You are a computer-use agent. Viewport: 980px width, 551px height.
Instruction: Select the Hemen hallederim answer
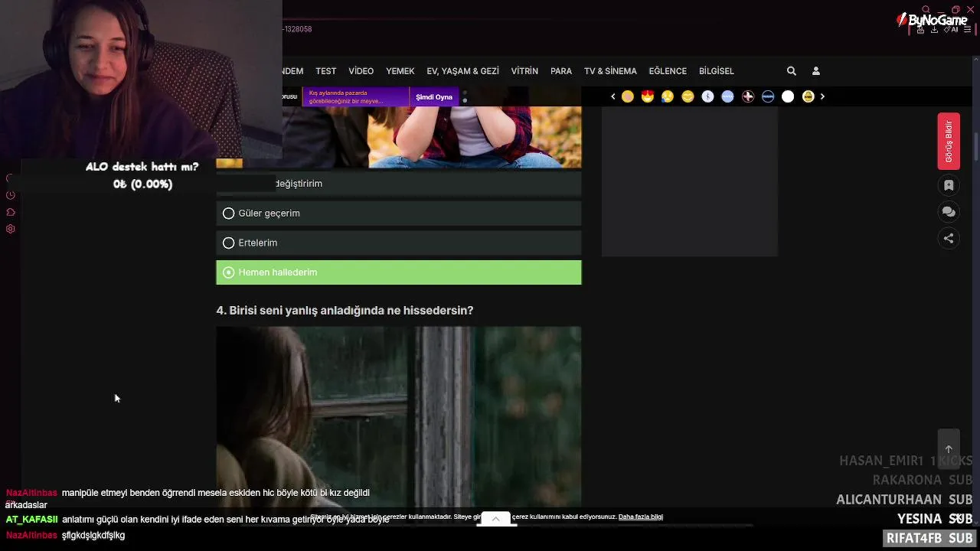pos(399,272)
